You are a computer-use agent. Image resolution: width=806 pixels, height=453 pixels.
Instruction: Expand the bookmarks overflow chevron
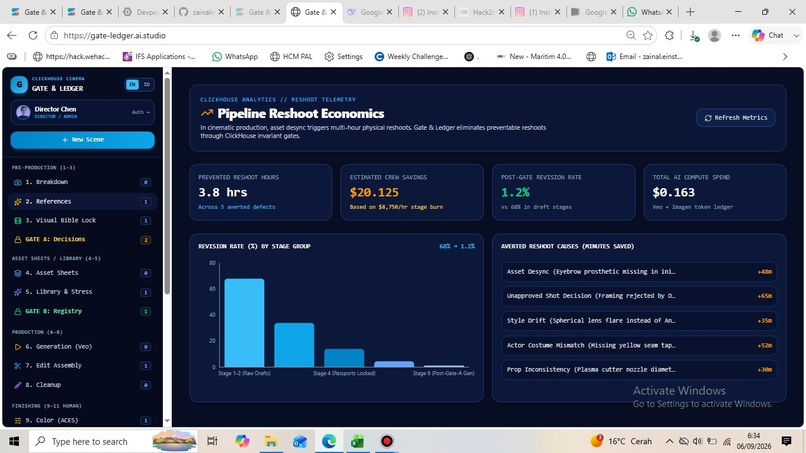pyautogui.click(x=785, y=57)
